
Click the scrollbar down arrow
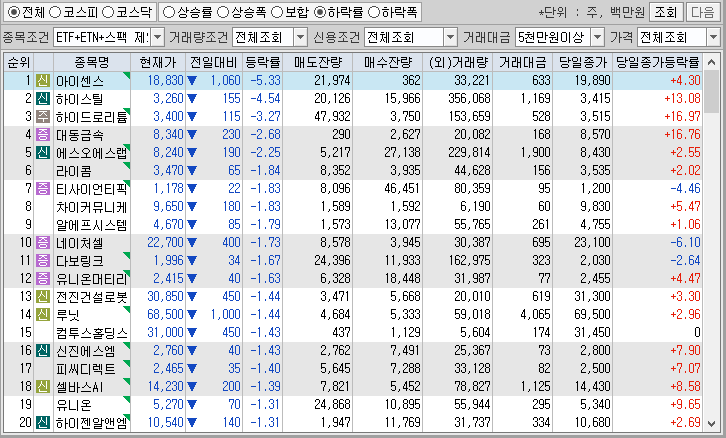(x=711, y=423)
